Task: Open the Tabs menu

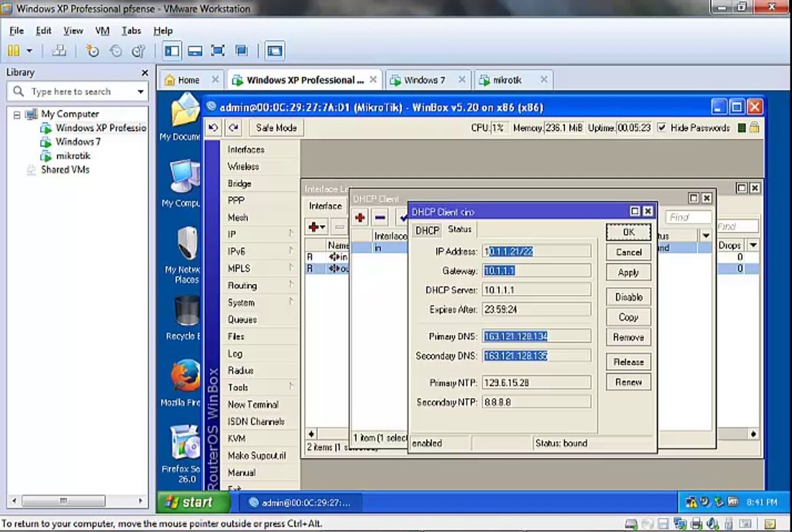Action: pos(132,31)
